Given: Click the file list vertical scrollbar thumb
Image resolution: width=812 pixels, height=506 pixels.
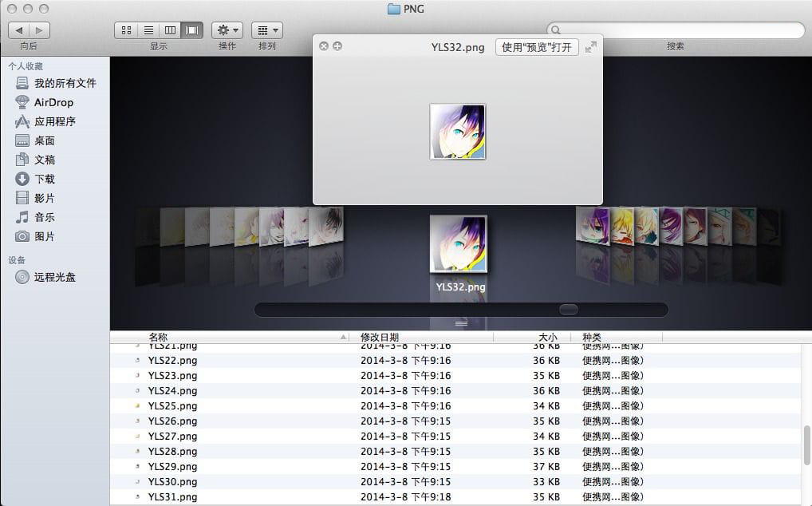Looking at the screenshot, I should tap(807, 445).
